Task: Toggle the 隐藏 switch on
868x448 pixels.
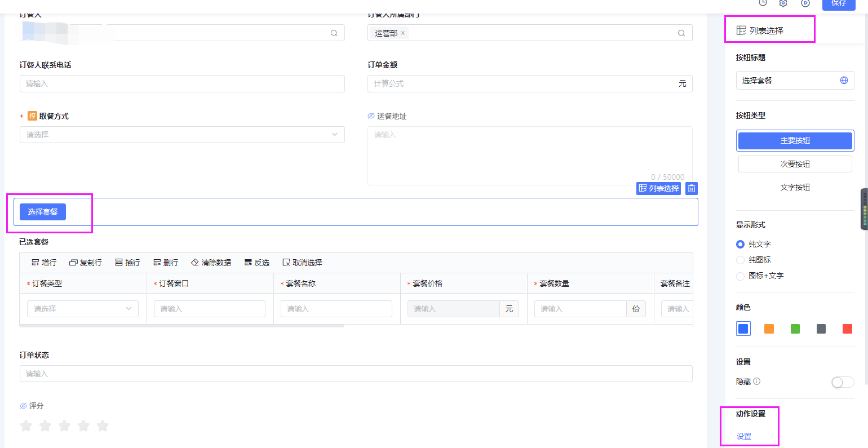Action: click(843, 382)
